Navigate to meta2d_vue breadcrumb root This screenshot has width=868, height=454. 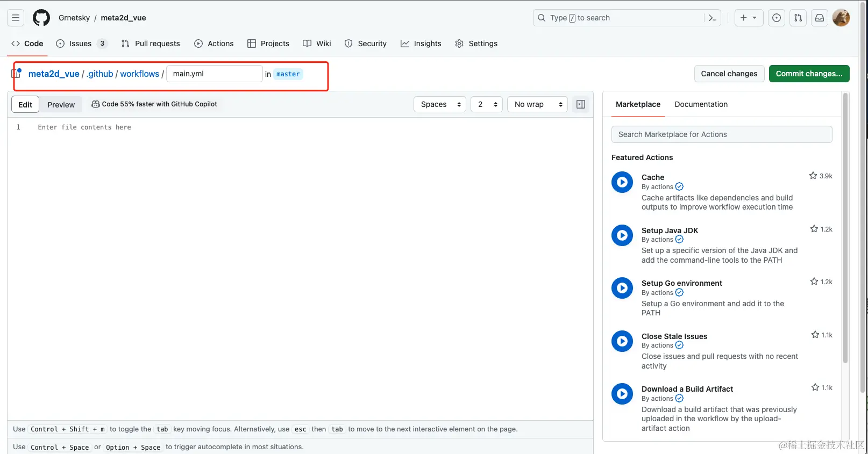54,74
